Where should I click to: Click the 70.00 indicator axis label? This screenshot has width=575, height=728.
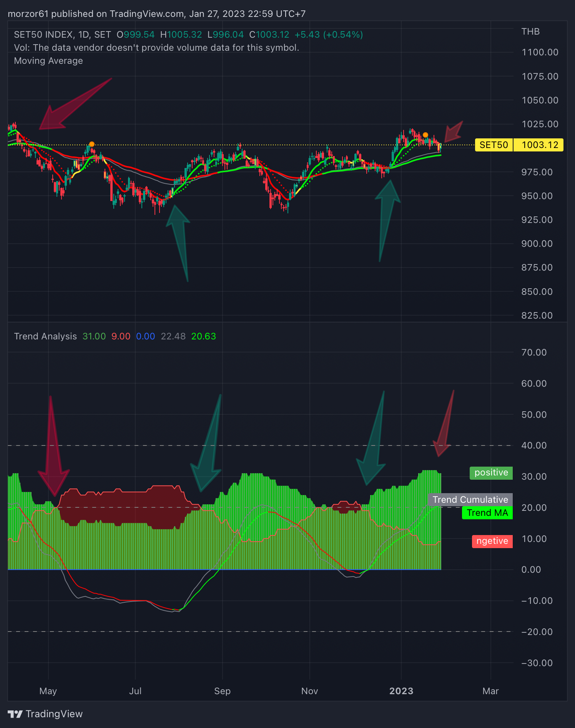pyautogui.click(x=534, y=352)
